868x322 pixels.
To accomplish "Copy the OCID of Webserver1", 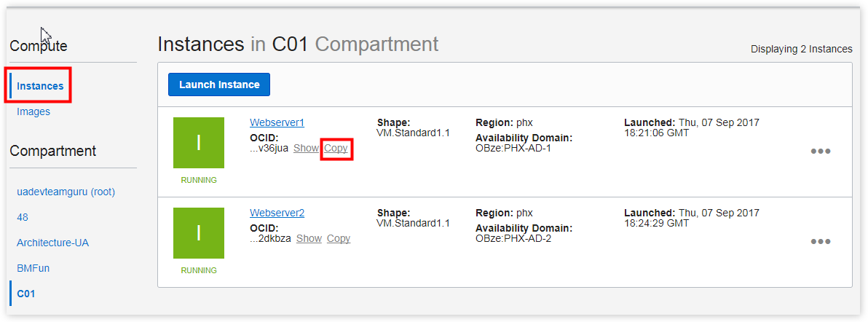I will 336,148.
